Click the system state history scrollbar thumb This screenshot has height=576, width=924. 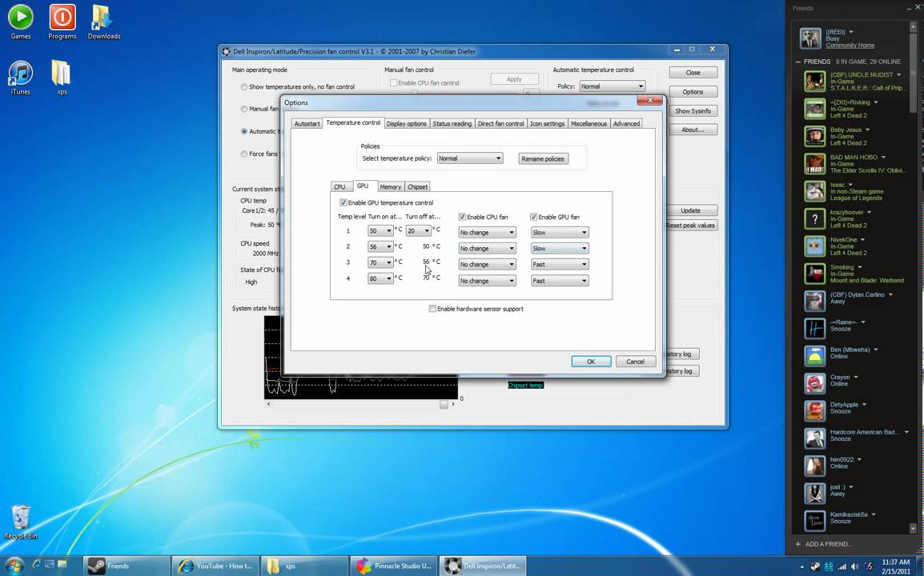pyautogui.click(x=444, y=405)
